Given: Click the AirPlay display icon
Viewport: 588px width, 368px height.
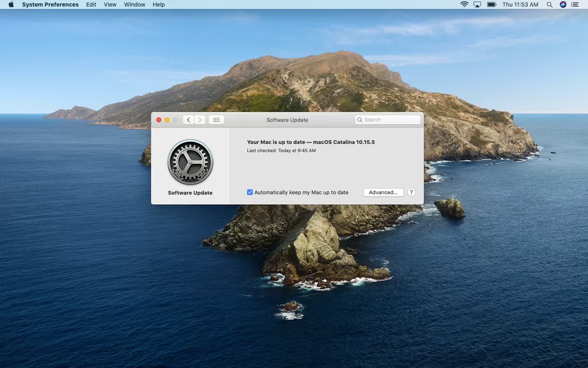Looking at the screenshot, I should (x=477, y=4).
